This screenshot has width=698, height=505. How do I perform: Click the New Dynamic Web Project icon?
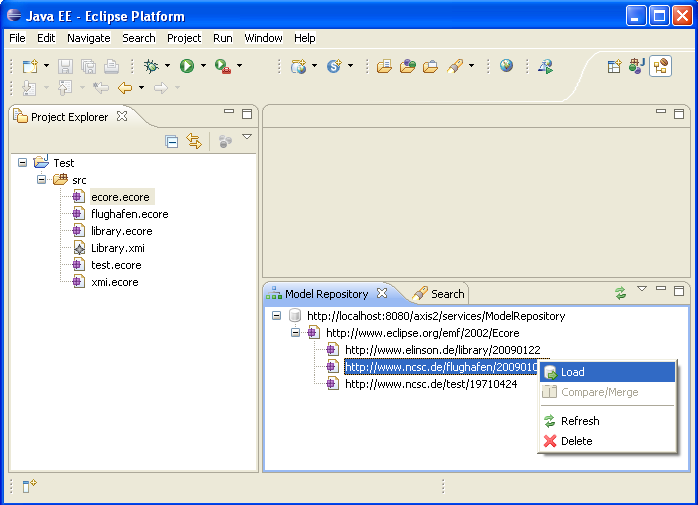[x=298, y=66]
